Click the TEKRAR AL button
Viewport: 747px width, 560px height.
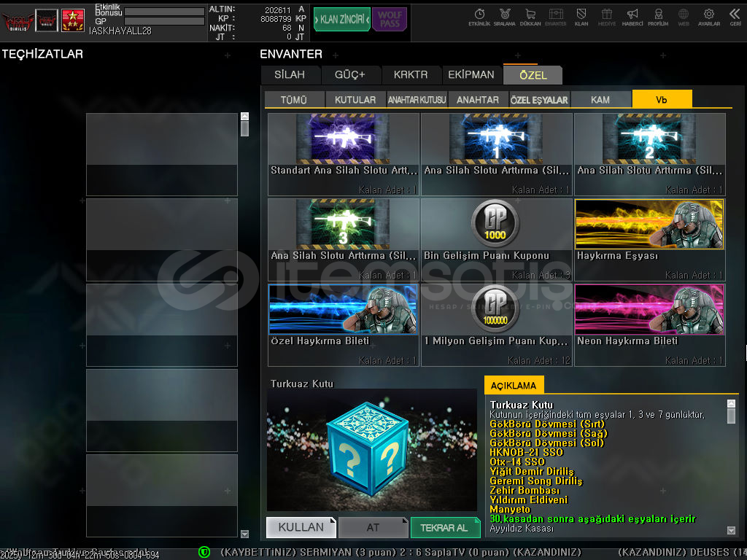click(445, 527)
